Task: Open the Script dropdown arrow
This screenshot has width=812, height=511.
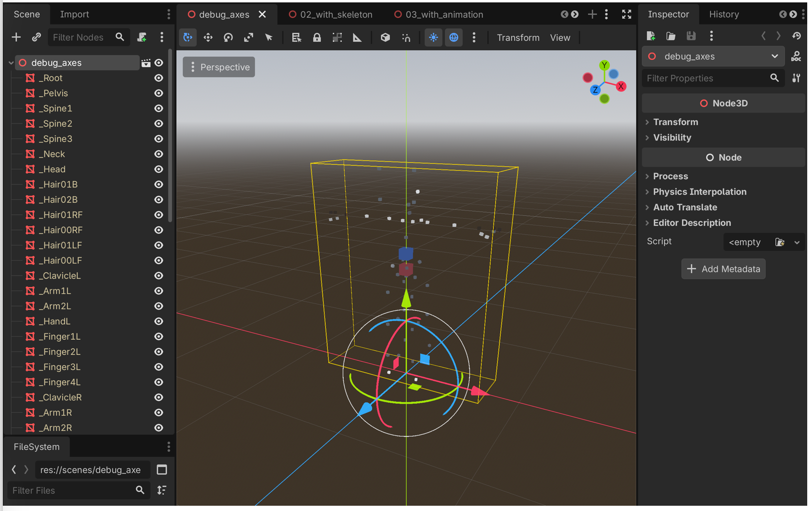Action: pos(797,242)
